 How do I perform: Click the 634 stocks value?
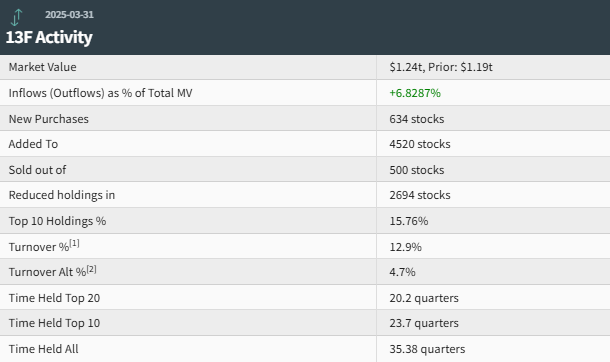[417, 119]
